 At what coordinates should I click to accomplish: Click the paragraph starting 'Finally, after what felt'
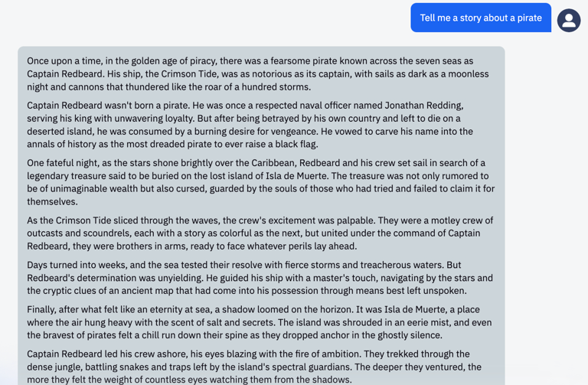click(259, 322)
